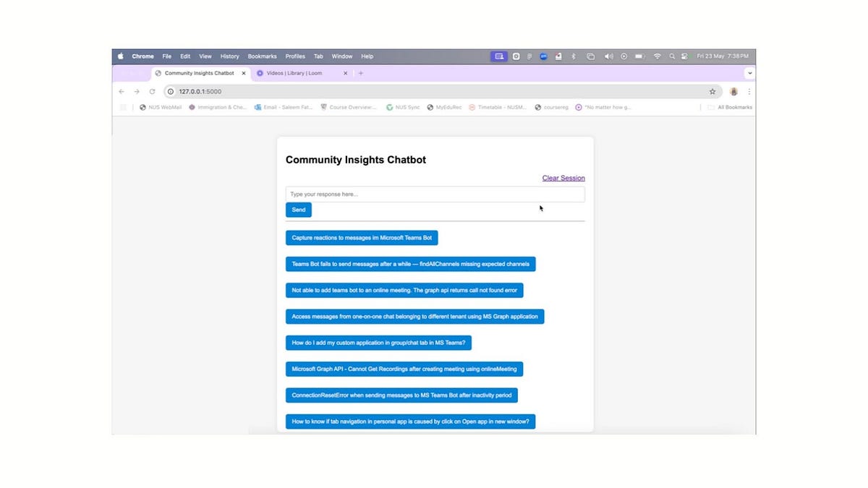868x488 pixels.
Task: Open the apps grid icon in bookmarks bar
Action: pyautogui.click(x=123, y=107)
